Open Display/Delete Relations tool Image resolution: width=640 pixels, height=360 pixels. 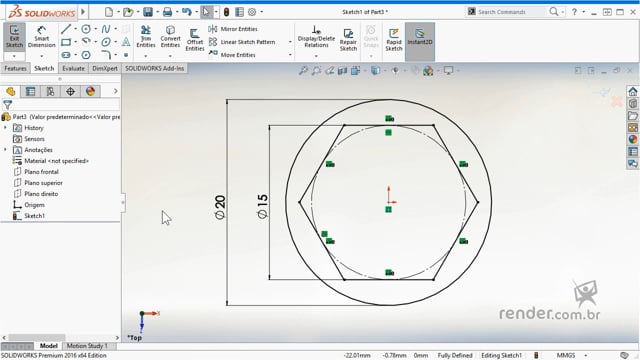tap(316, 37)
